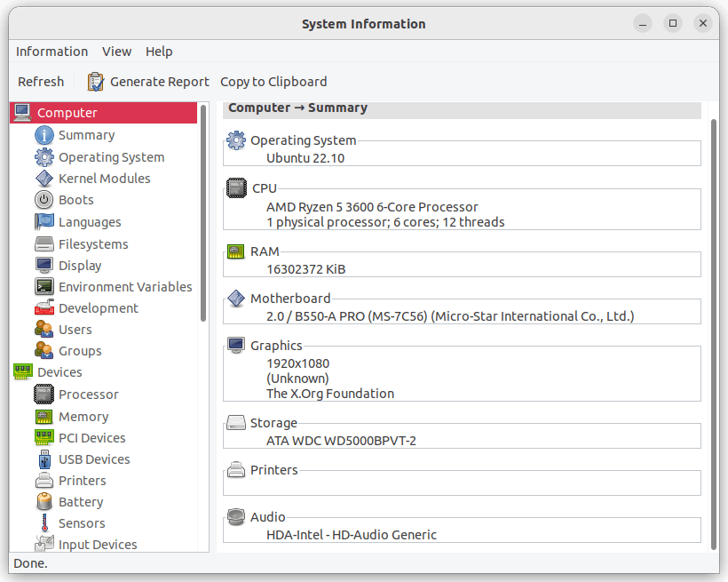Select Operating System in the sidebar

pos(111,157)
